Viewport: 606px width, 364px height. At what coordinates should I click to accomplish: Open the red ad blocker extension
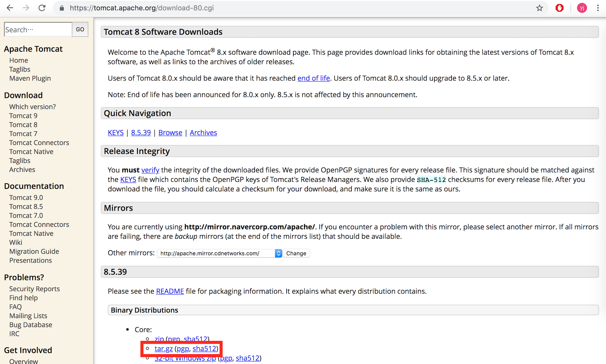tap(560, 8)
